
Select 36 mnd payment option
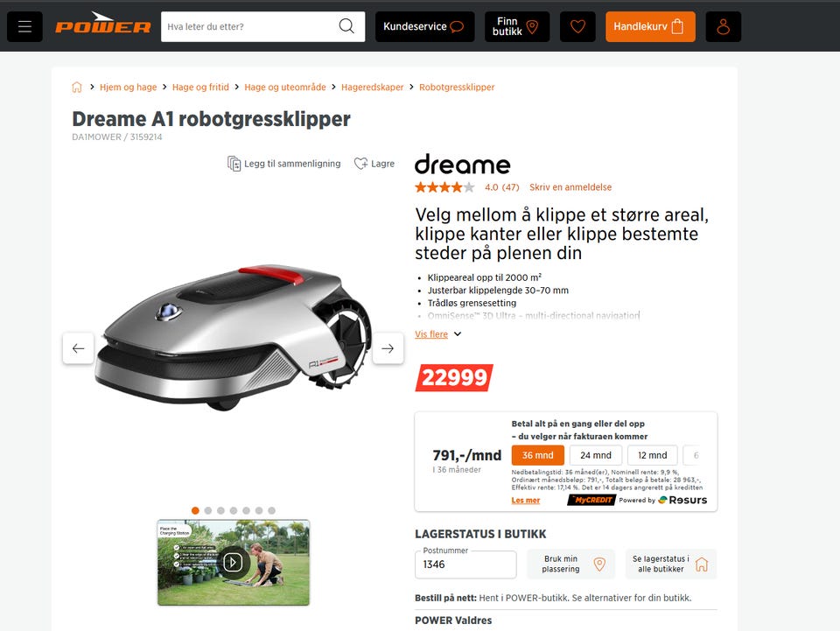[537, 455]
